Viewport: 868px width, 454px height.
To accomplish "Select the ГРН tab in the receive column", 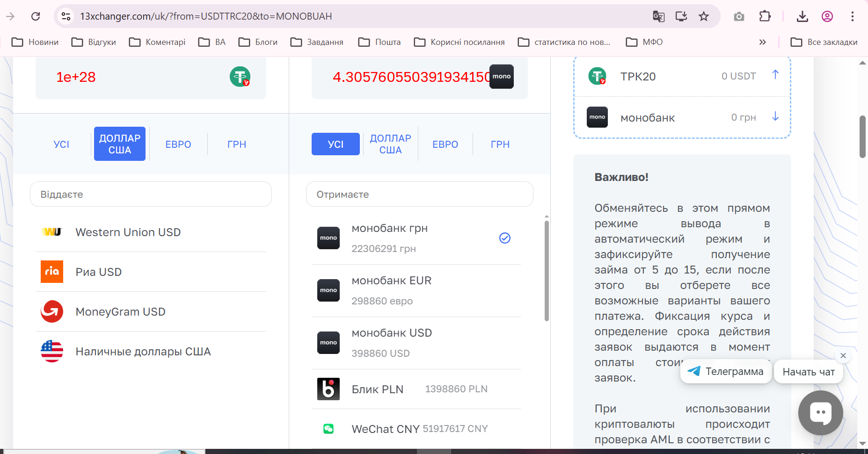I will pos(500,144).
